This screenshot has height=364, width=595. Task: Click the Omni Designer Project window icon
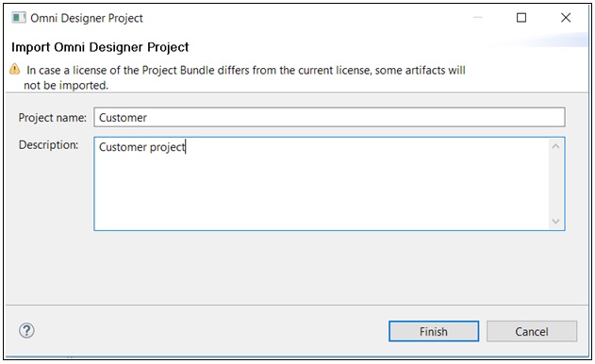click(19, 18)
